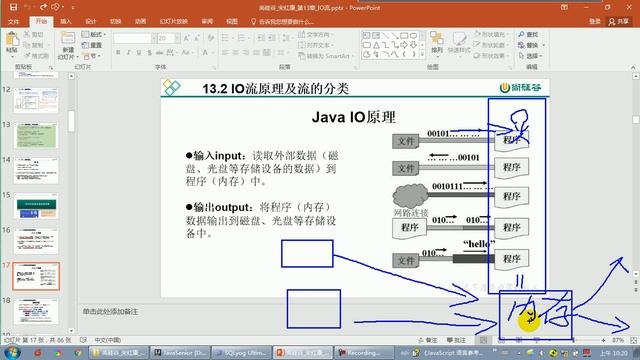This screenshot has height=360, width=640.
Task: Click the Notes (备注) button in status bar
Action: 428,340
